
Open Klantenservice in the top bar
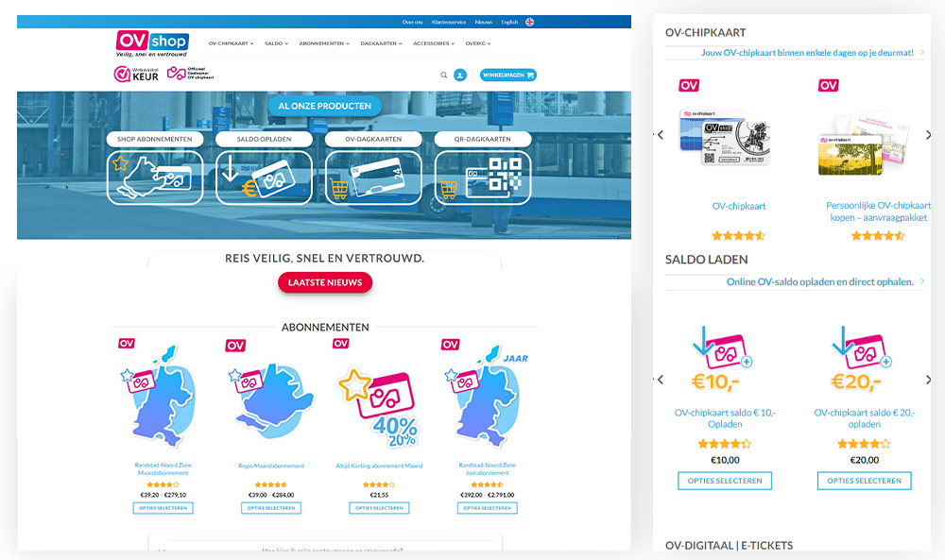[448, 22]
